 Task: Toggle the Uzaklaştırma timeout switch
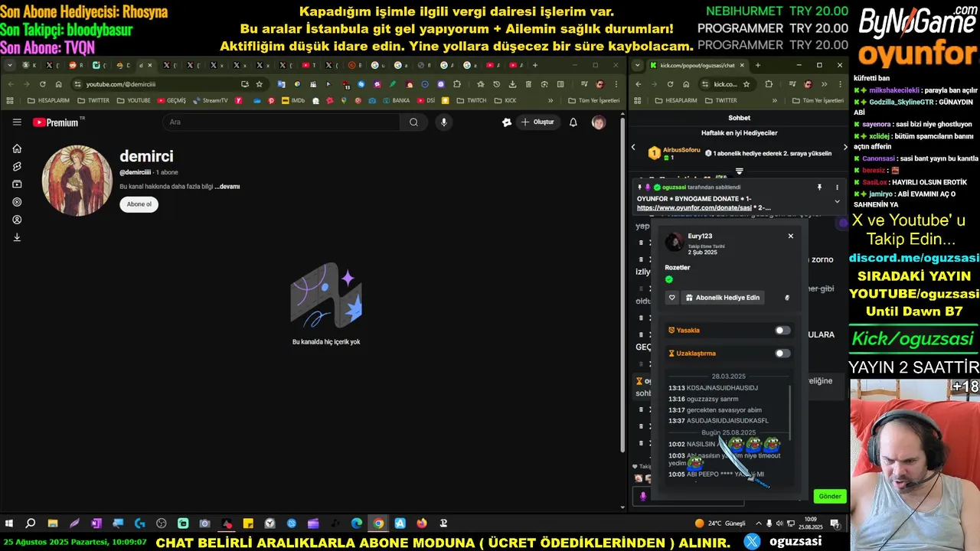(782, 354)
